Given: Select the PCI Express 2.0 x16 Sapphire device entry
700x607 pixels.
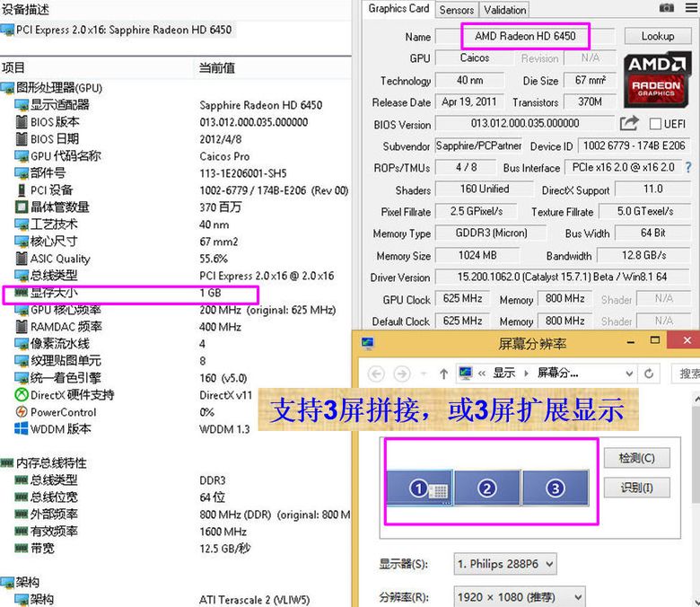Looking at the screenshot, I should tap(117, 30).
